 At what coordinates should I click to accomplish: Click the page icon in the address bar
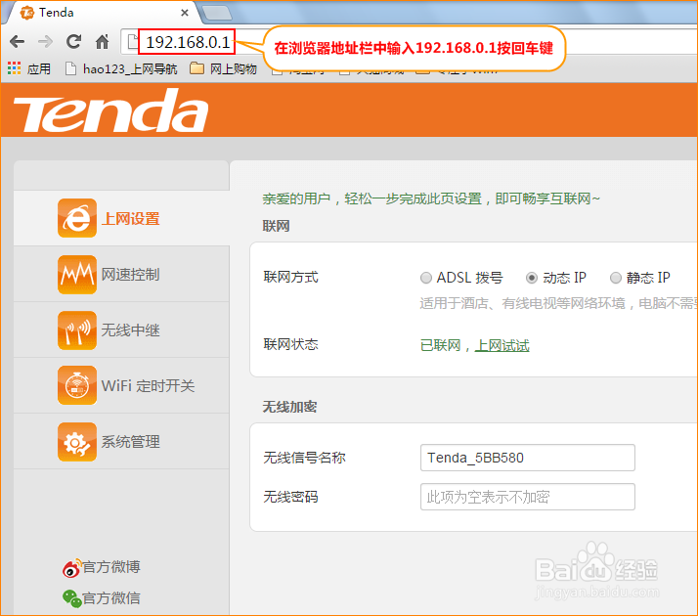(132, 42)
